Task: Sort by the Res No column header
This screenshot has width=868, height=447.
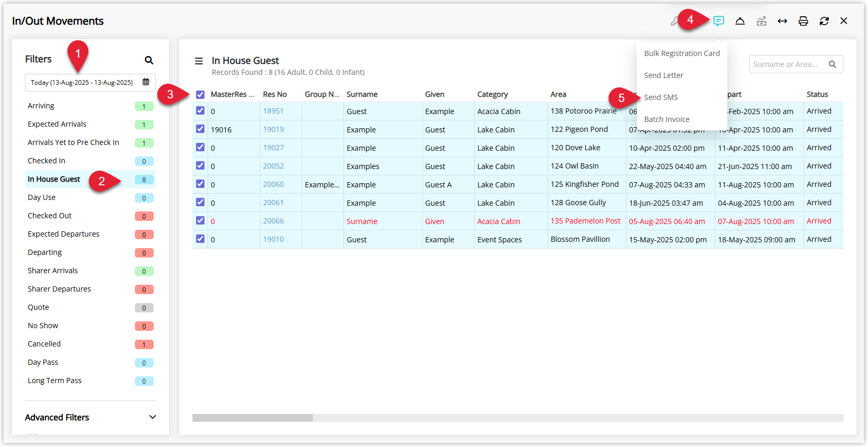Action: click(275, 94)
